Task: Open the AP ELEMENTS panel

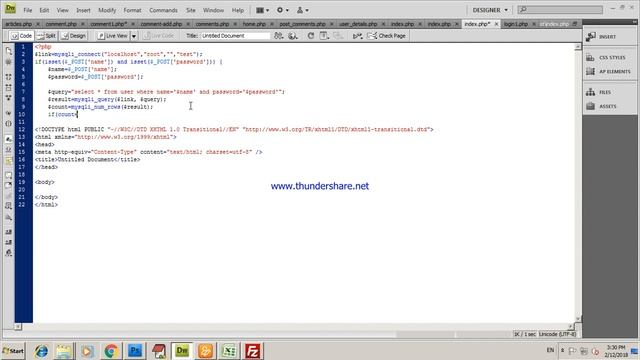Action: coord(614,71)
